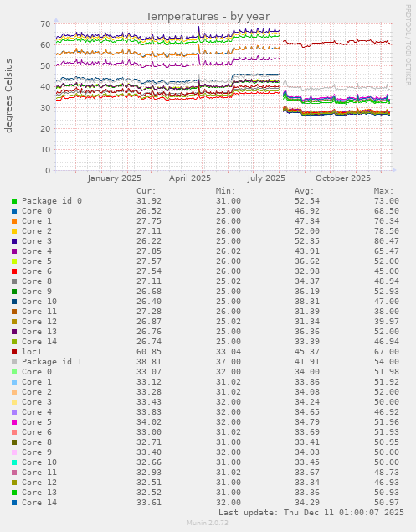Click the max value 48.94 for Core 8
The image size is (416, 532).
click(387, 281)
